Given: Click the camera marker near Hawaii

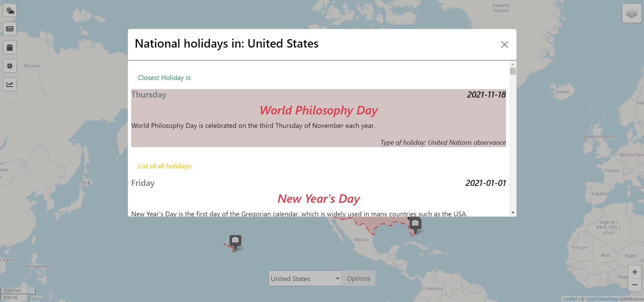Looking at the screenshot, I should click(x=235, y=240).
